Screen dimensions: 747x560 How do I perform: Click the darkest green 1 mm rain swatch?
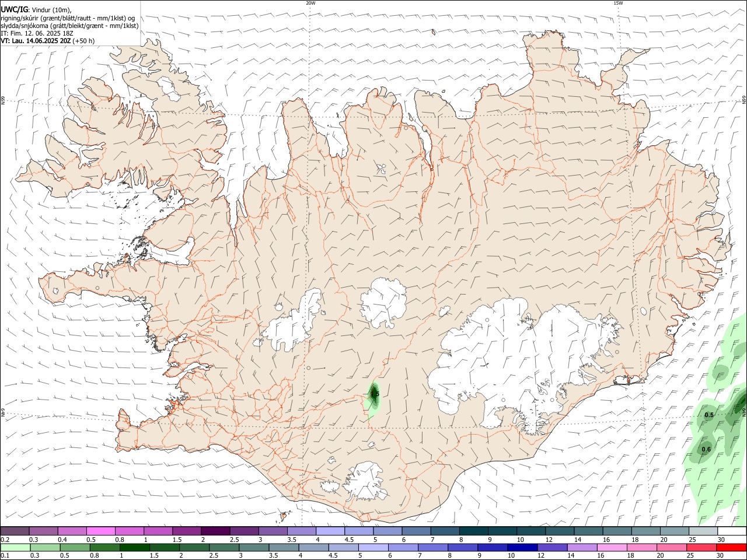[134, 548]
